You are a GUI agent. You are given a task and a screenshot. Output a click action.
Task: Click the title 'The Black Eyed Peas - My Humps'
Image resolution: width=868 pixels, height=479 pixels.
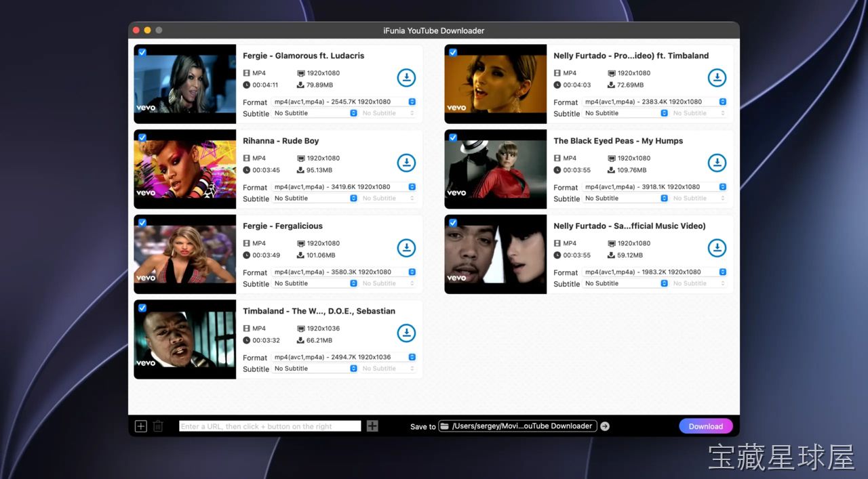[x=618, y=141]
